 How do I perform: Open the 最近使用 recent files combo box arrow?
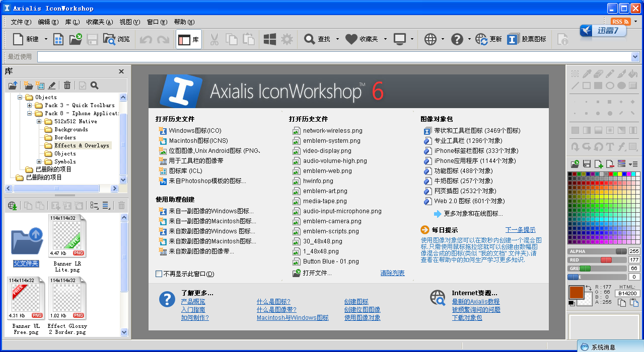(x=635, y=57)
